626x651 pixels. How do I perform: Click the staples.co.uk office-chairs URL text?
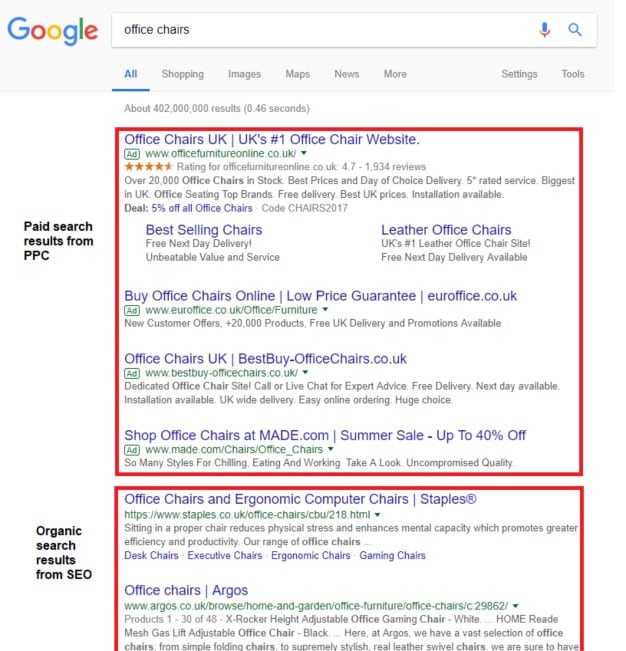(x=247, y=515)
